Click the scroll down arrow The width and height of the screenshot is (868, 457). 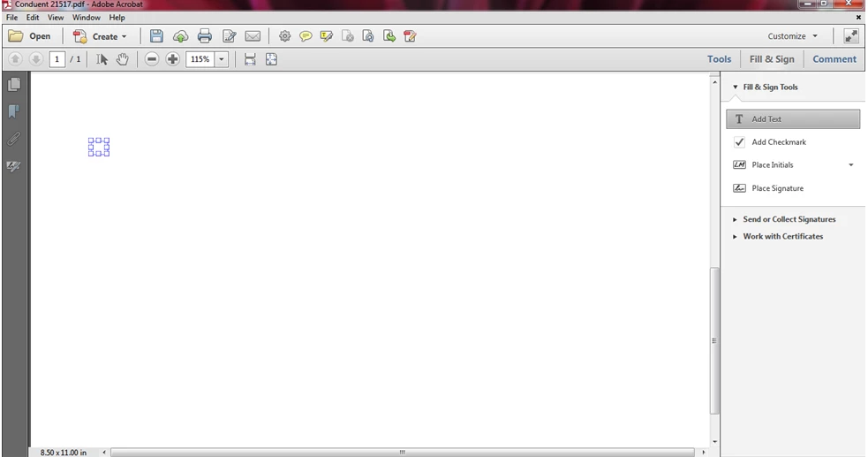click(714, 441)
